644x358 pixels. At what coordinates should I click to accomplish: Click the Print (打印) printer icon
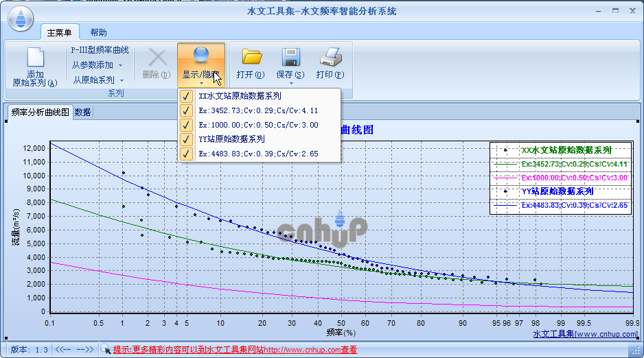coord(330,57)
